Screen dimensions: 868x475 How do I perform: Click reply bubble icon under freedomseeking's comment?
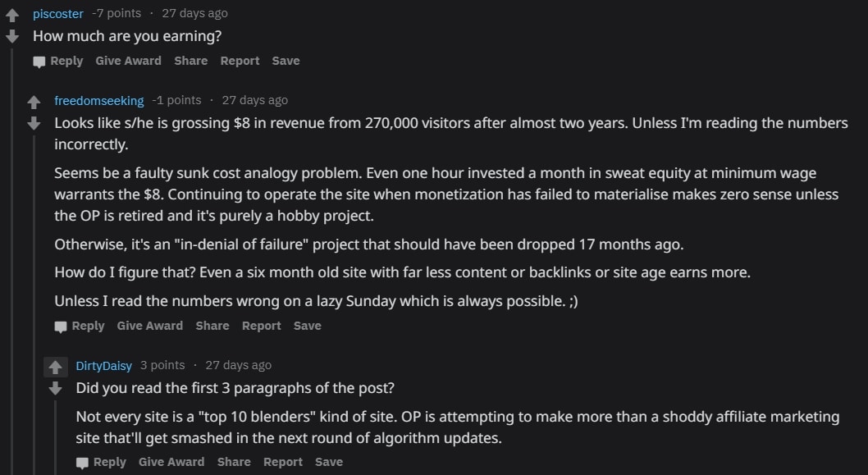tap(61, 327)
